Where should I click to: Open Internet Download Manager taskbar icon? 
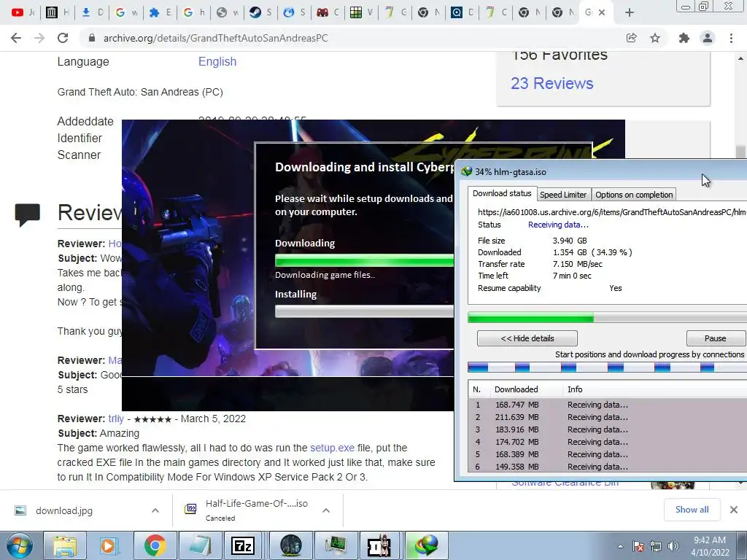click(426, 545)
